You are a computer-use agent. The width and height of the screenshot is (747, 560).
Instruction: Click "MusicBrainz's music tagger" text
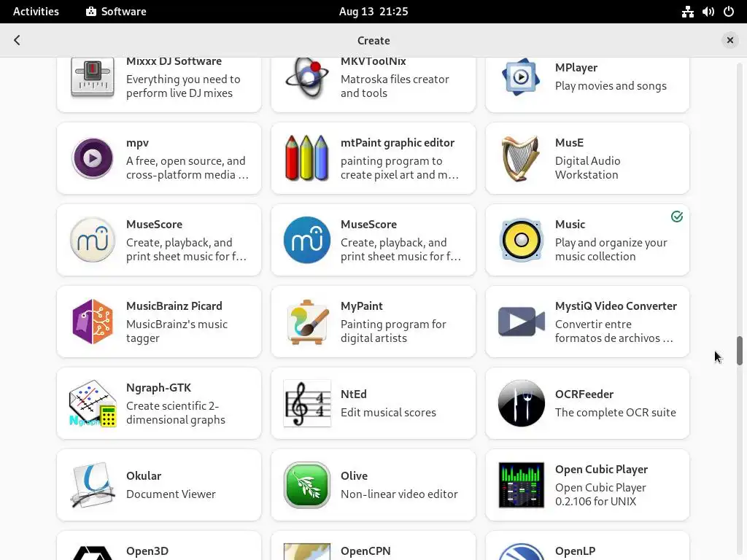[x=177, y=331]
